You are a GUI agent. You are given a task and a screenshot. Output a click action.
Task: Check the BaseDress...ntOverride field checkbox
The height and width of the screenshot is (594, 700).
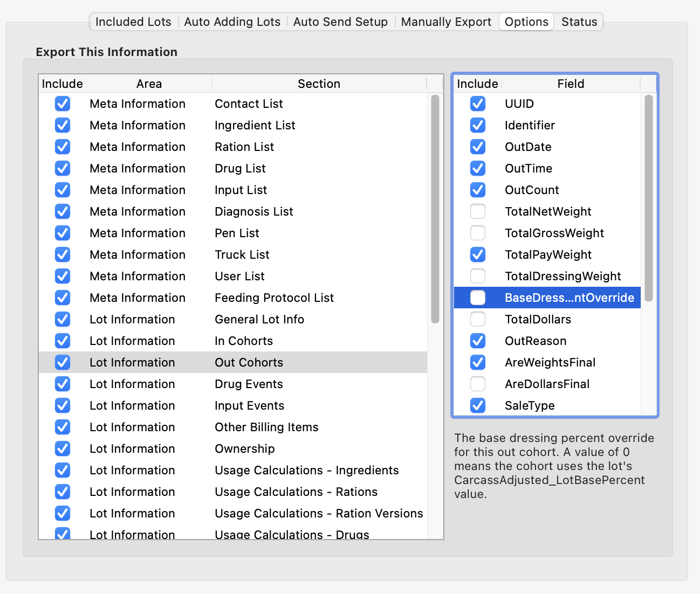pyautogui.click(x=478, y=298)
